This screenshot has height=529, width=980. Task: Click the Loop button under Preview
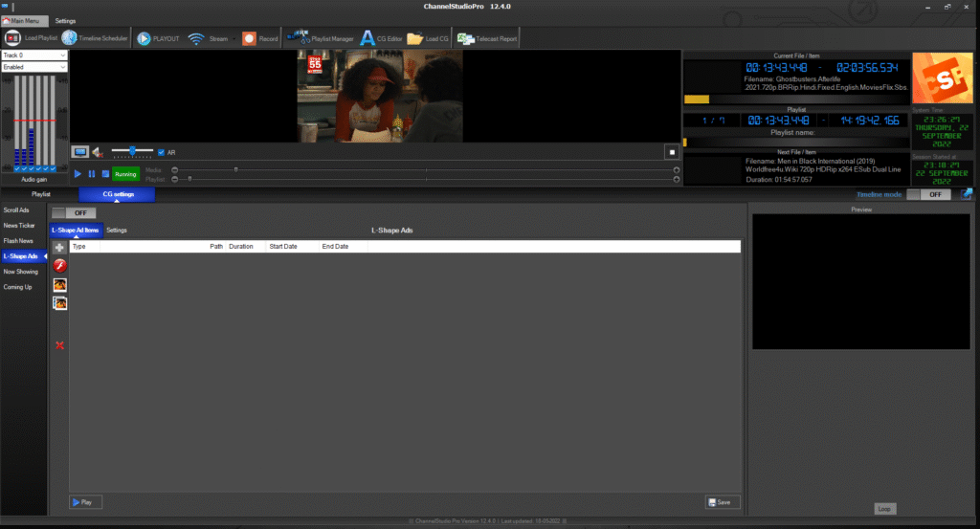884,509
